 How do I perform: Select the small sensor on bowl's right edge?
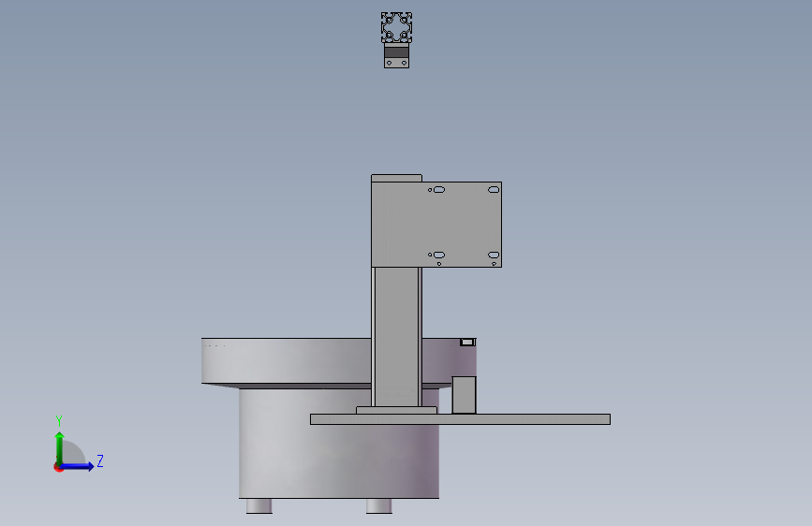click(x=467, y=343)
